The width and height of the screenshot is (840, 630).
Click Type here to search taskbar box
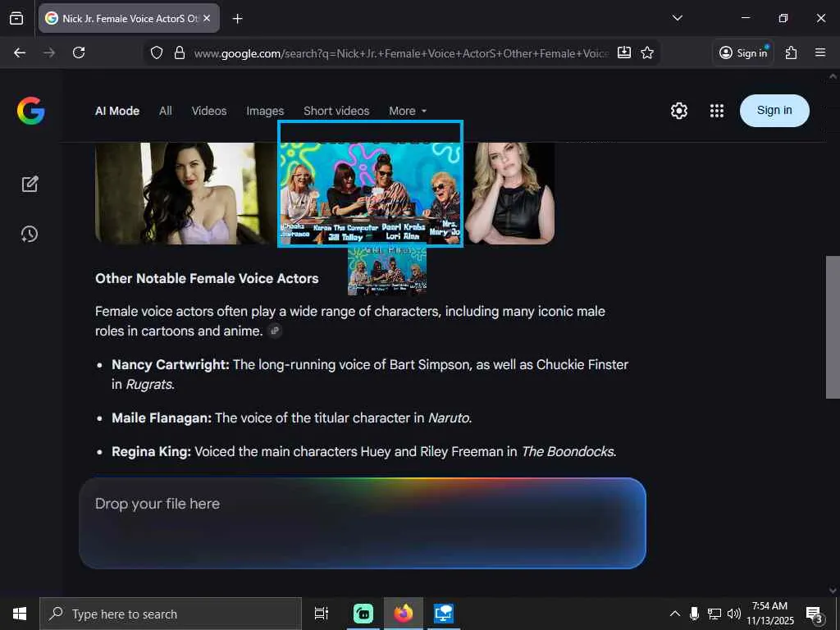pos(171,614)
